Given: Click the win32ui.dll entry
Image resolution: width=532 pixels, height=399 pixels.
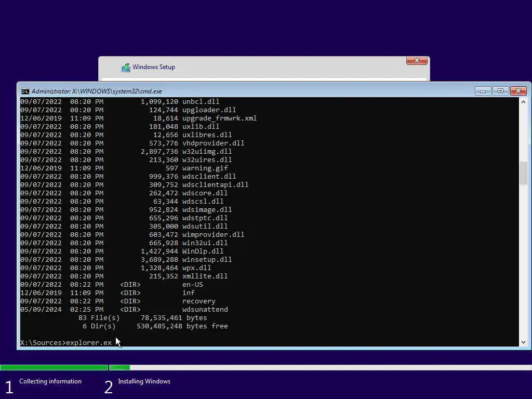Looking at the screenshot, I should click(x=205, y=243).
